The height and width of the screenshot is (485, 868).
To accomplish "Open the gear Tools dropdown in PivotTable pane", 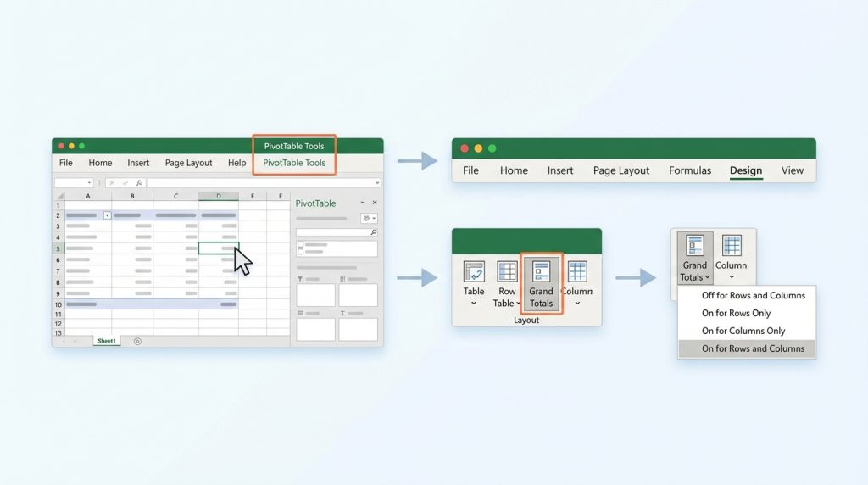I will [370, 219].
